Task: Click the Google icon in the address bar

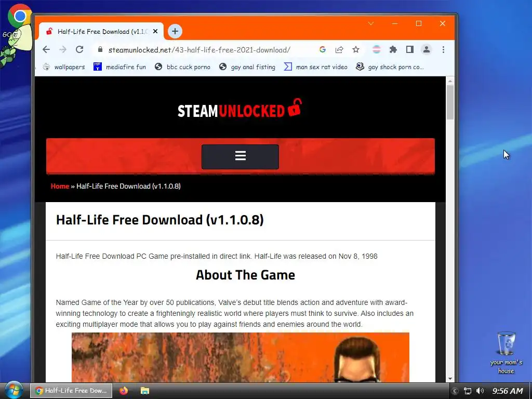Action: point(322,49)
